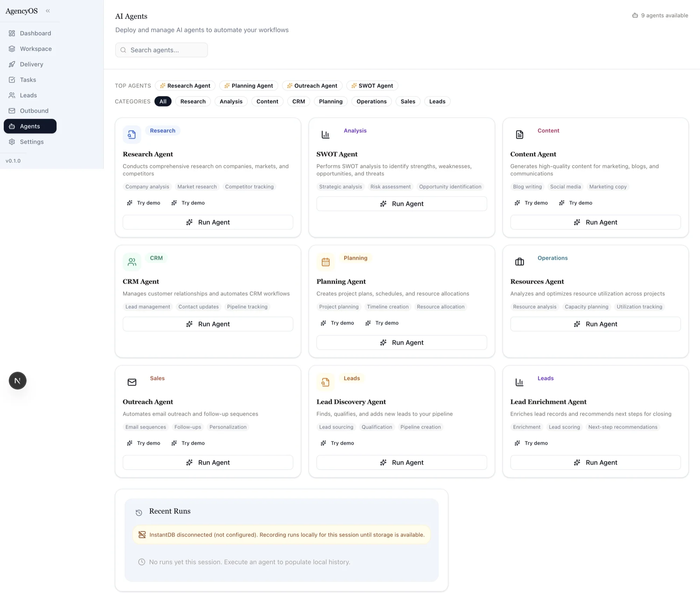Click the Planning Agent calendar icon
Viewport: 700px width, 610px height.
click(x=325, y=262)
